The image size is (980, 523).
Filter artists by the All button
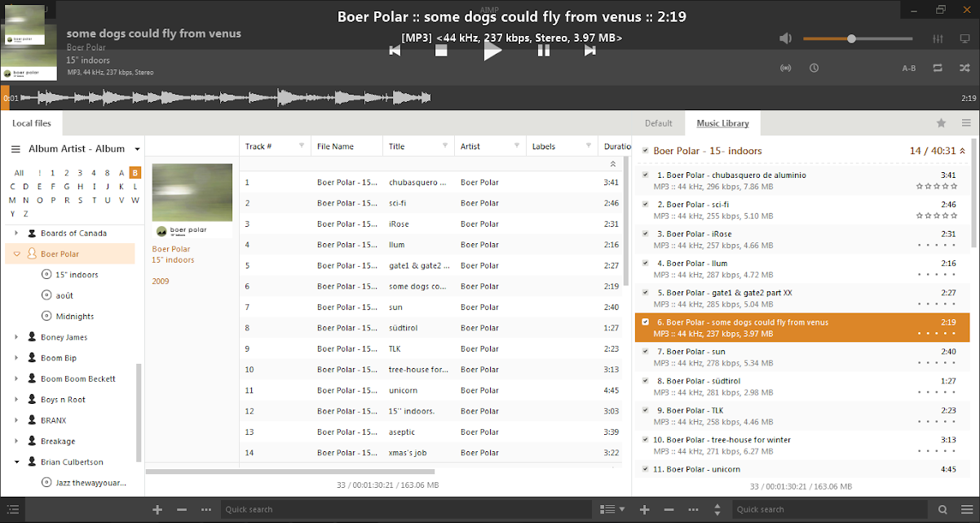pos(19,173)
